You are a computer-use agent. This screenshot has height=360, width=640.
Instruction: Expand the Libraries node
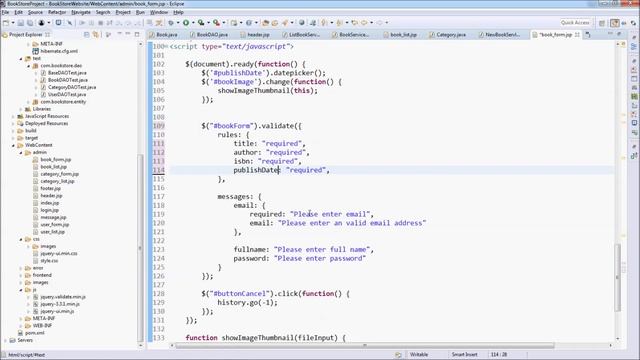tap(21, 109)
